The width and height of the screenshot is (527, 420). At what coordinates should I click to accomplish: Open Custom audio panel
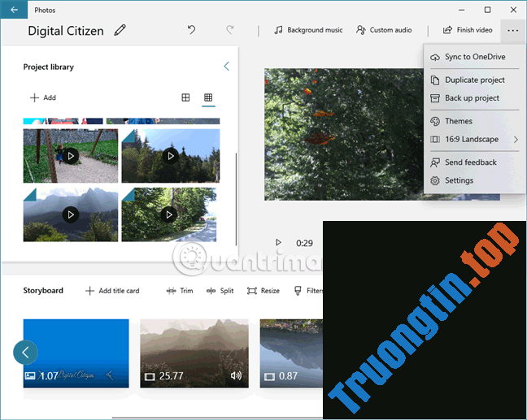coord(384,30)
